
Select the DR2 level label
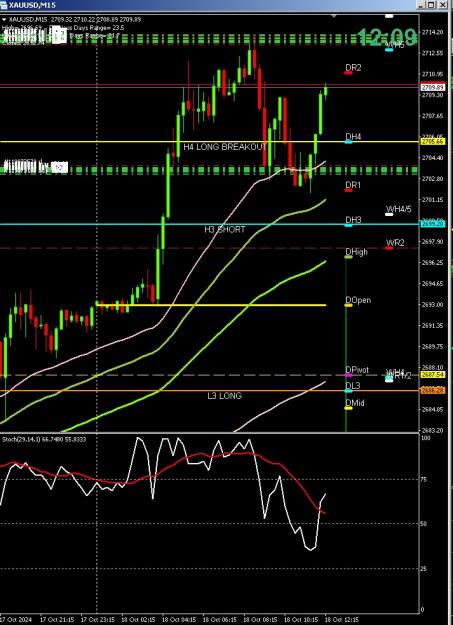pyautogui.click(x=353, y=68)
